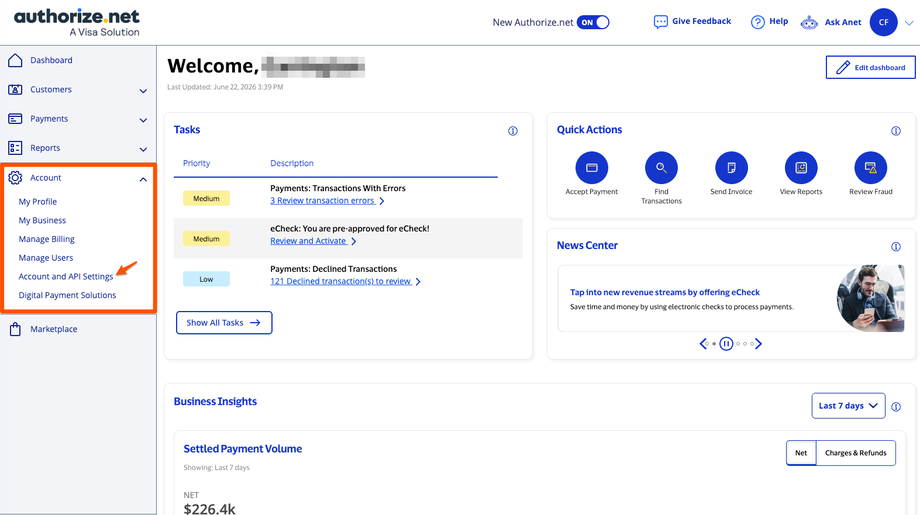Open the authorize.net logo home
This screenshot has width=920, height=515.
(77, 23)
